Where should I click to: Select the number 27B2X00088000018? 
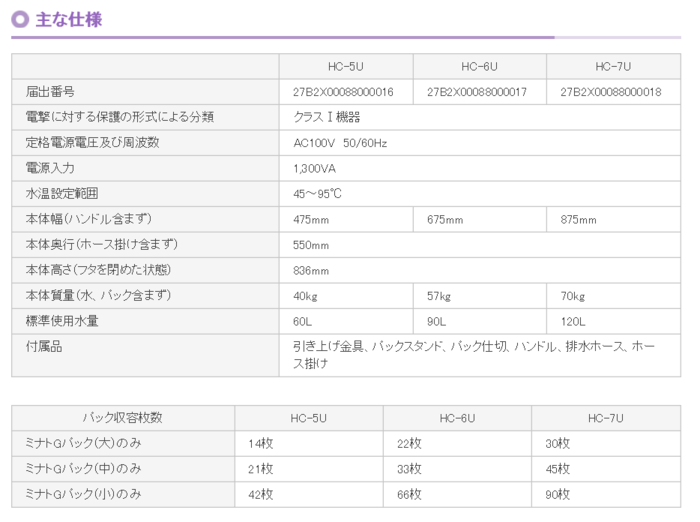coord(611,92)
